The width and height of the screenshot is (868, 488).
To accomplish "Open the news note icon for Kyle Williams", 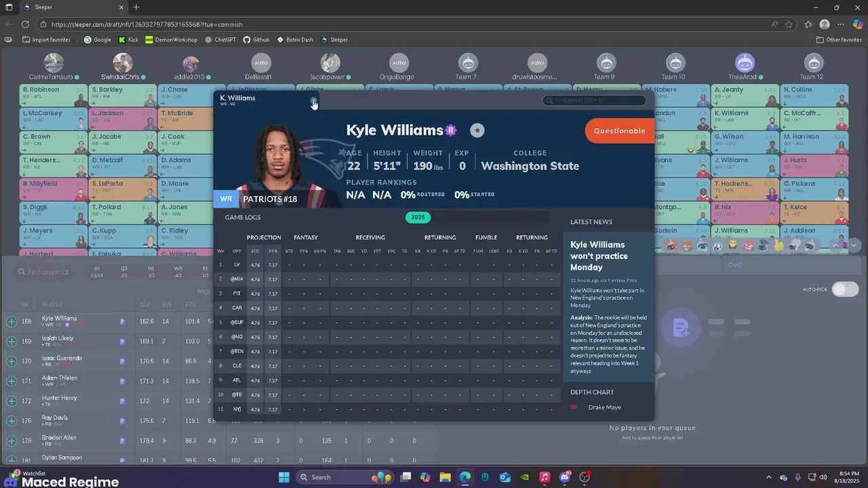I will (123, 322).
